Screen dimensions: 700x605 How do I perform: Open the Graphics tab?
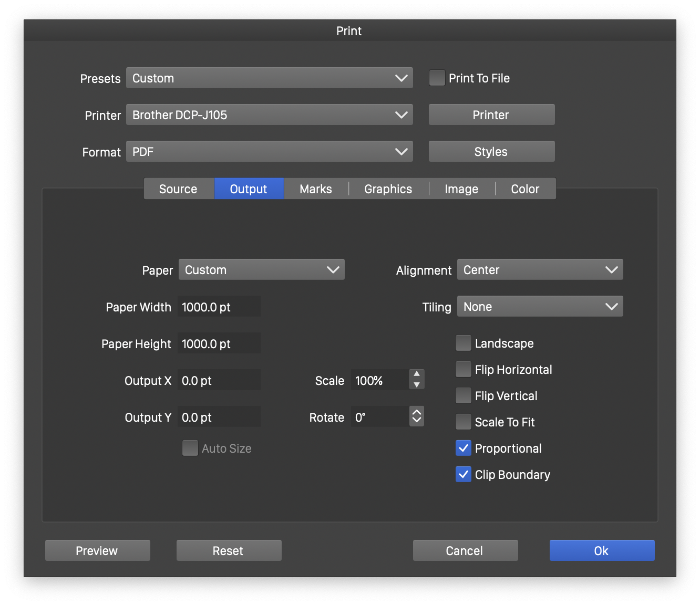click(x=388, y=189)
